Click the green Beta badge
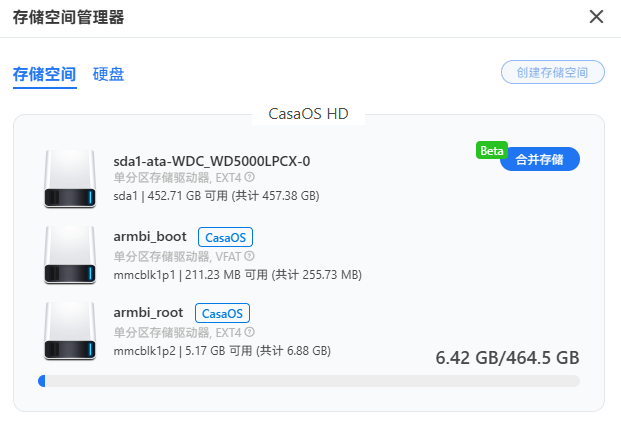Image resolution: width=621 pixels, height=421 pixels. pyautogui.click(x=490, y=150)
